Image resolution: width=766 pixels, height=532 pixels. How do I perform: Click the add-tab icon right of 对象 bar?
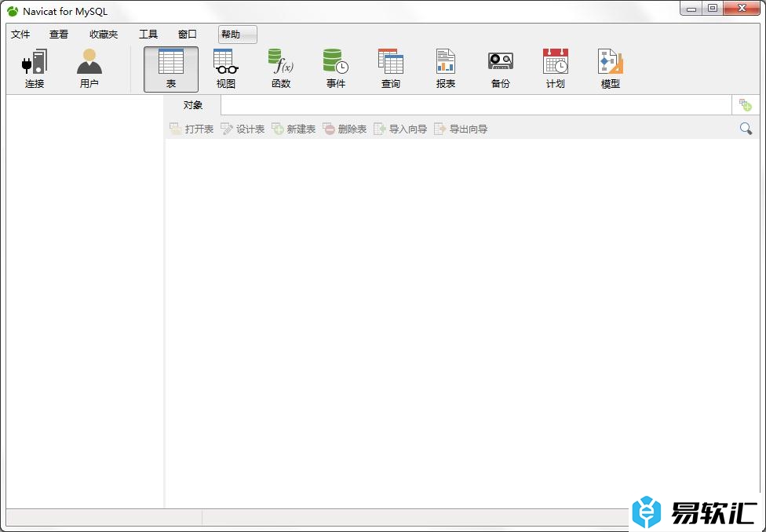pyautogui.click(x=745, y=105)
